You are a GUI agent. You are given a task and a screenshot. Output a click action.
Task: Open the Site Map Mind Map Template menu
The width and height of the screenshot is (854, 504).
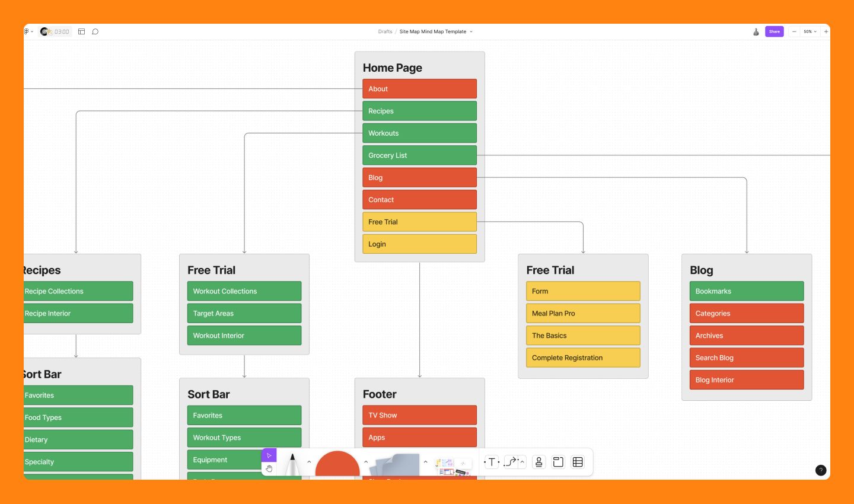click(x=471, y=31)
